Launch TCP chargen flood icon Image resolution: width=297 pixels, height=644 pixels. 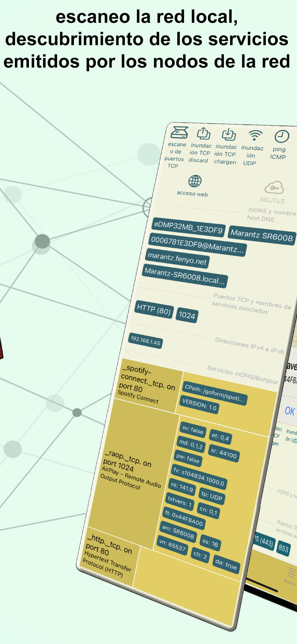click(229, 135)
